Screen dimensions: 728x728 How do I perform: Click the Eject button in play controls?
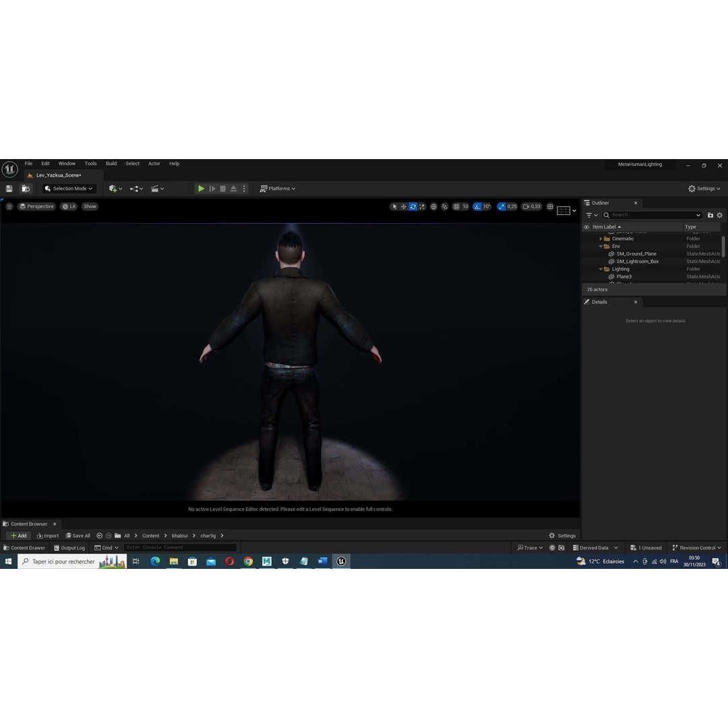pyautogui.click(x=233, y=189)
